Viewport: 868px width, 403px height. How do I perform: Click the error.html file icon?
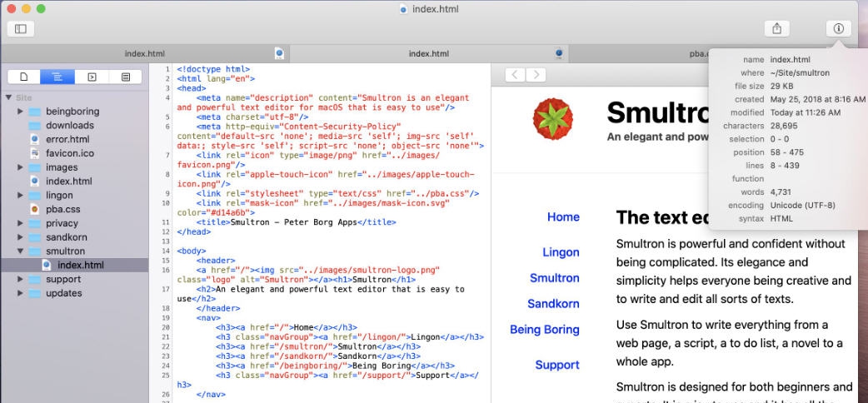pyautogui.click(x=35, y=139)
